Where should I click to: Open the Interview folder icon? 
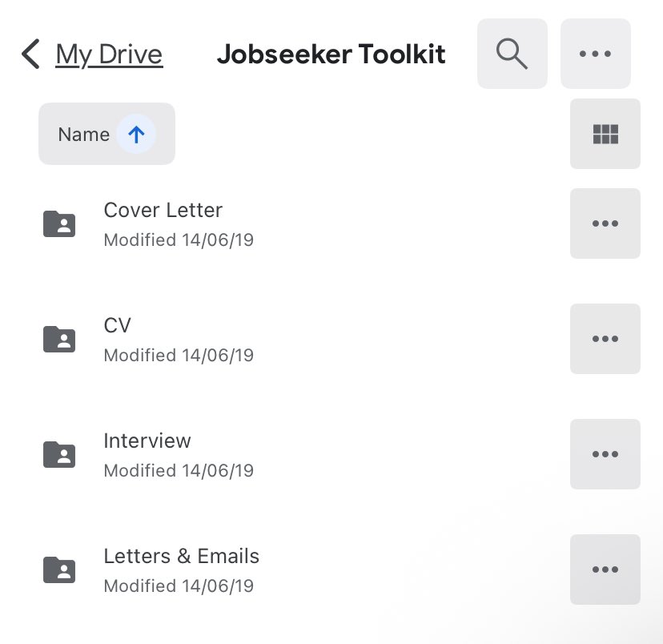coord(58,454)
